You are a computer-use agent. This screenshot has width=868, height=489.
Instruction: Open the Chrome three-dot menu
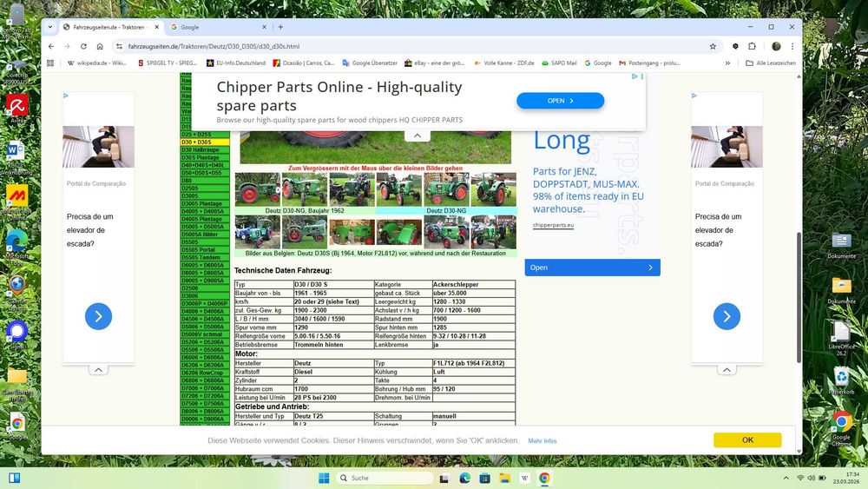[792, 47]
